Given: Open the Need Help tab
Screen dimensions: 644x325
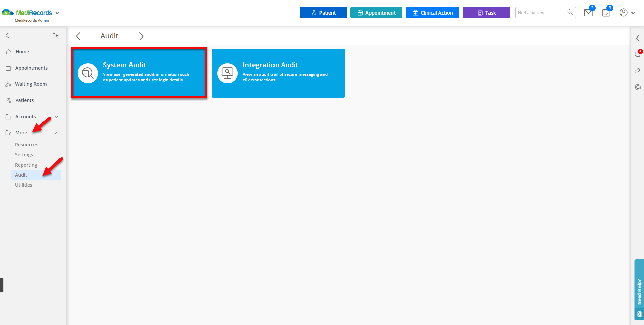Looking at the screenshot, I should (x=639, y=290).
